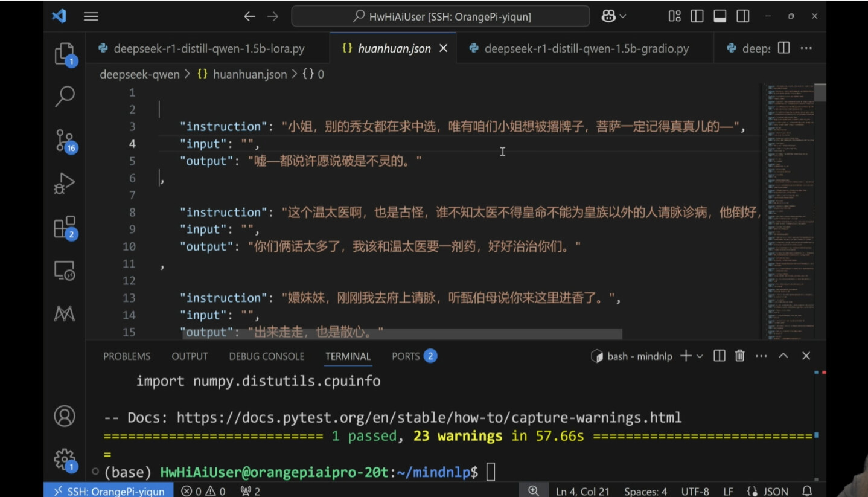Toggle the bottom panel layout button
The width and height of the screenshot is (868, 497).
(720, 16)
